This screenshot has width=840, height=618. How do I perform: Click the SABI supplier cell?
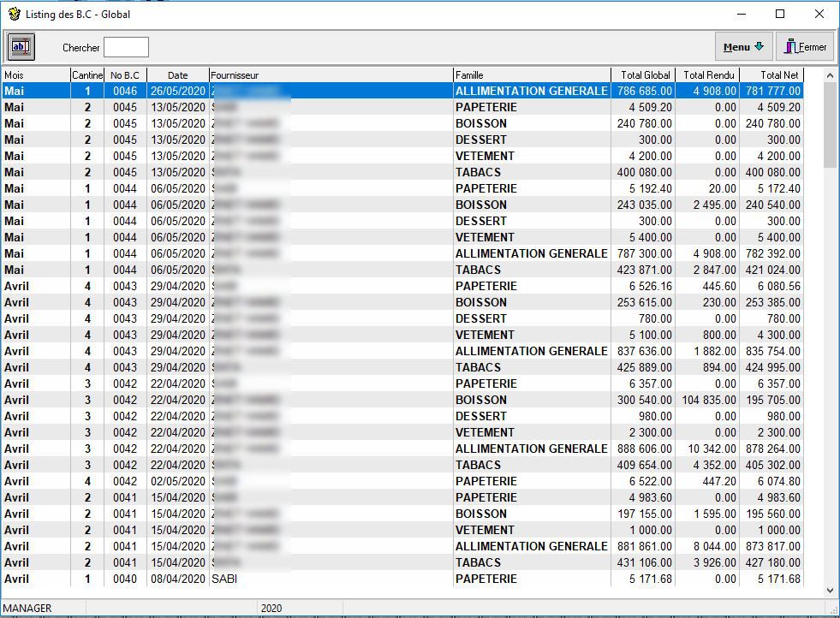(331, 579)
